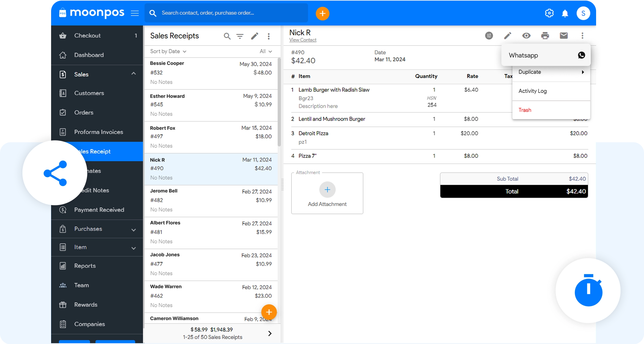Click the notification bell icon
Viewport: 644px width, 344px height.
coord(565,13)
